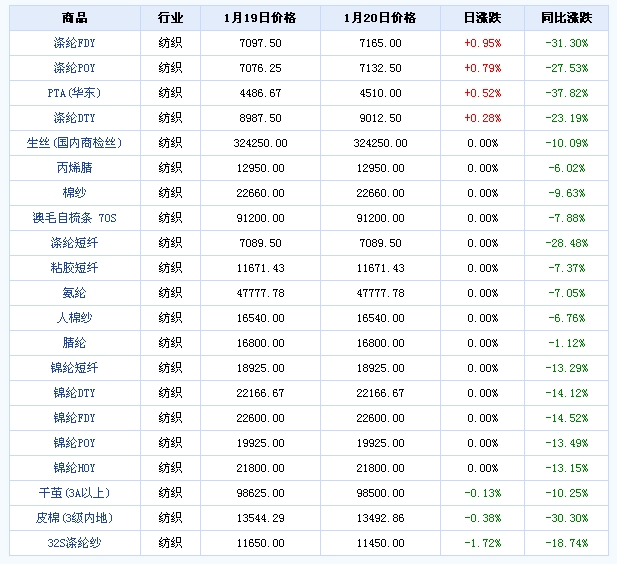This screenshot has height=564, width=617.
Task: Click the 涤纶短纤 commodity link
Action: [x=74, y=243]
